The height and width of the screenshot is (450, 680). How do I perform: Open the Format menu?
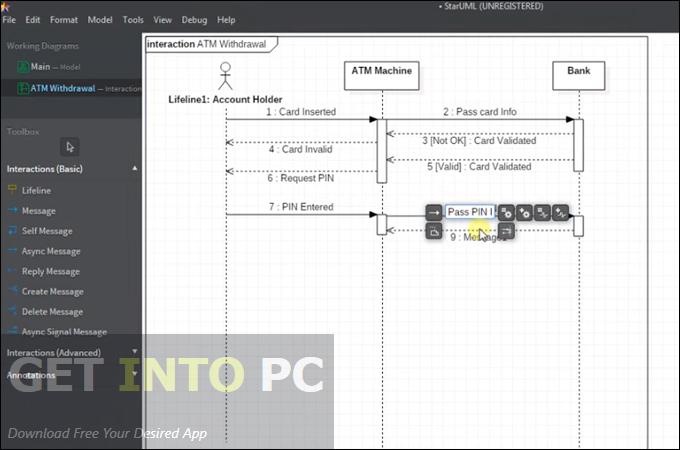pyautogui.click(x=64, y=20)
